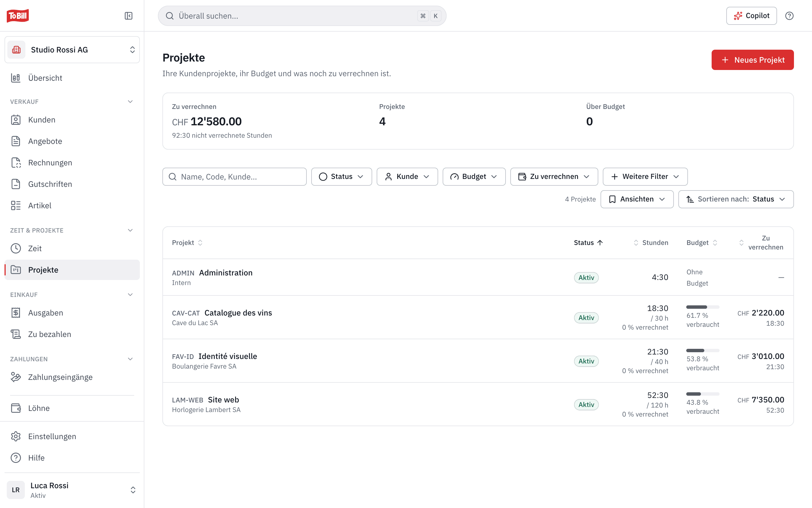
Task: Click the Ausgaben receipt icon
Action: 16,313
